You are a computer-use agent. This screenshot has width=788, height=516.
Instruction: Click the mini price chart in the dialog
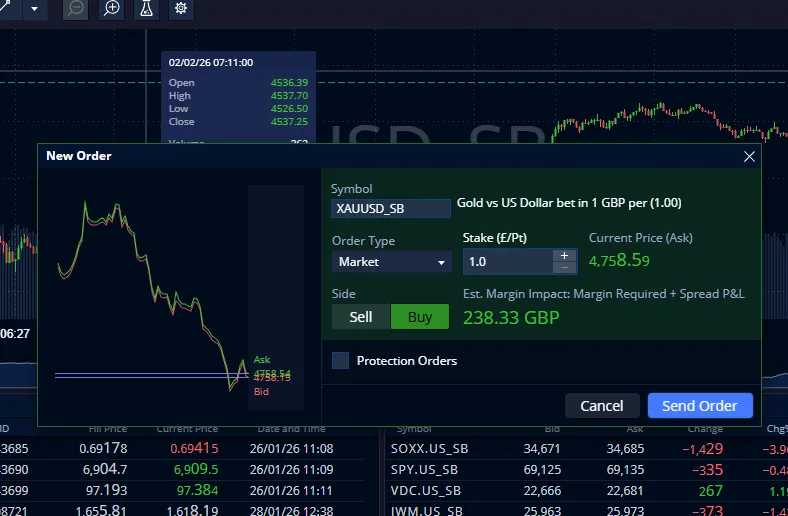pos(152,296)
